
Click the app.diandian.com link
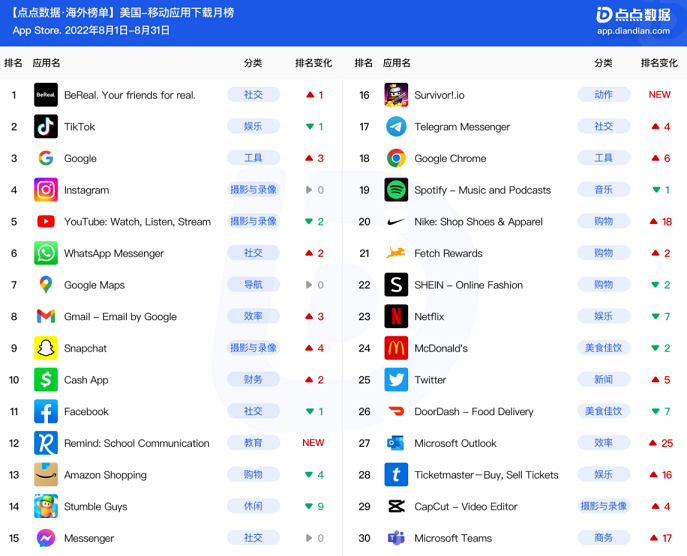click(633, 31)
